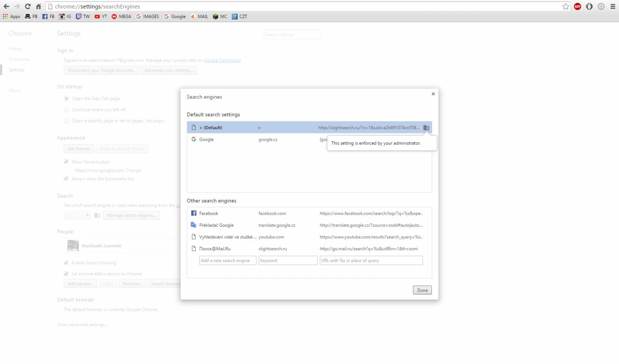Open the Apps bookmark shortcut
Image resolution: width=619 pixels, height=364 pixels.
12,17
